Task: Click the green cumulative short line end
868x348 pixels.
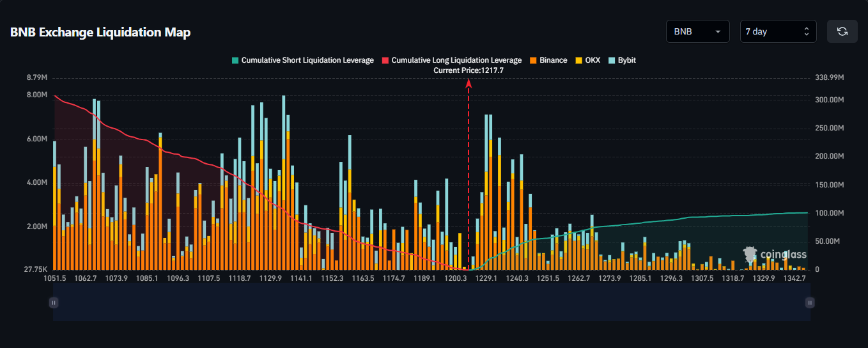Action: coord(807,212)
